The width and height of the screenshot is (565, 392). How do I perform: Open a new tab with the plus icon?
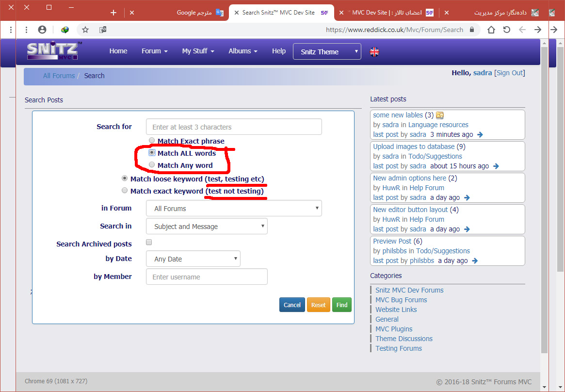113,13
